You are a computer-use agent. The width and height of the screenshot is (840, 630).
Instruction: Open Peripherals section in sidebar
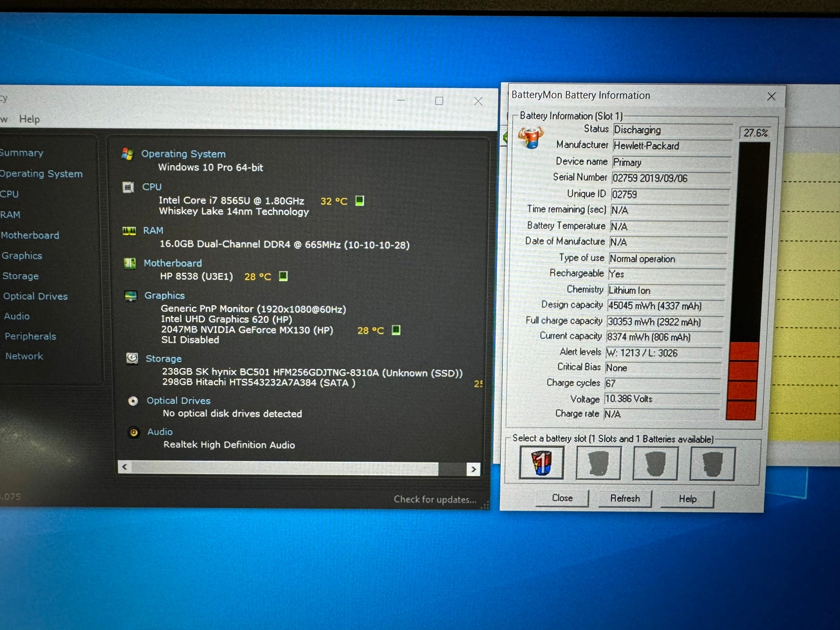point(30,336)
